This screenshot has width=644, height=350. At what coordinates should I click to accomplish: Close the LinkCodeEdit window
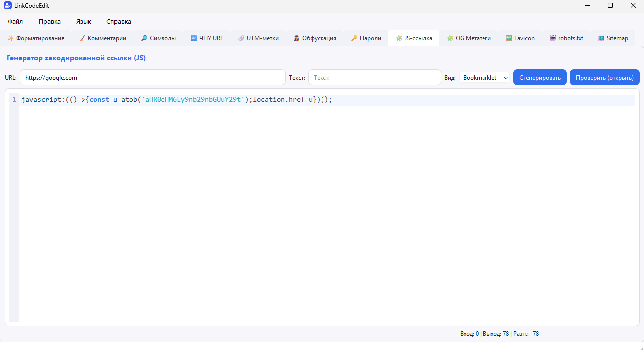(x=633, y=6)
